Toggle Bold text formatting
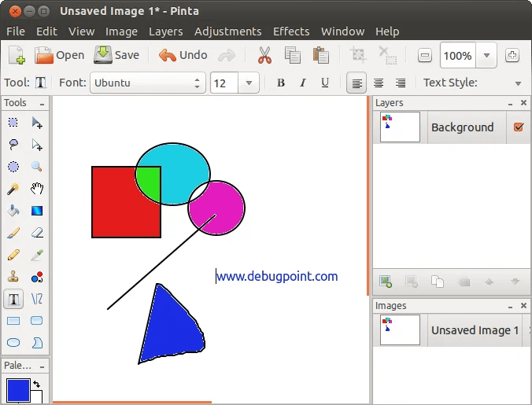 click(x=281, y=83)
